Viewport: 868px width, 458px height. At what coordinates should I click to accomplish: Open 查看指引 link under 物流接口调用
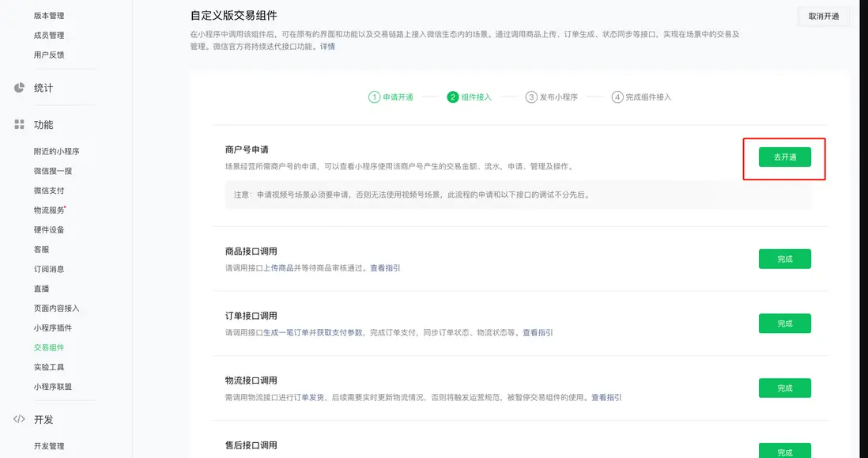coord(606,398)
